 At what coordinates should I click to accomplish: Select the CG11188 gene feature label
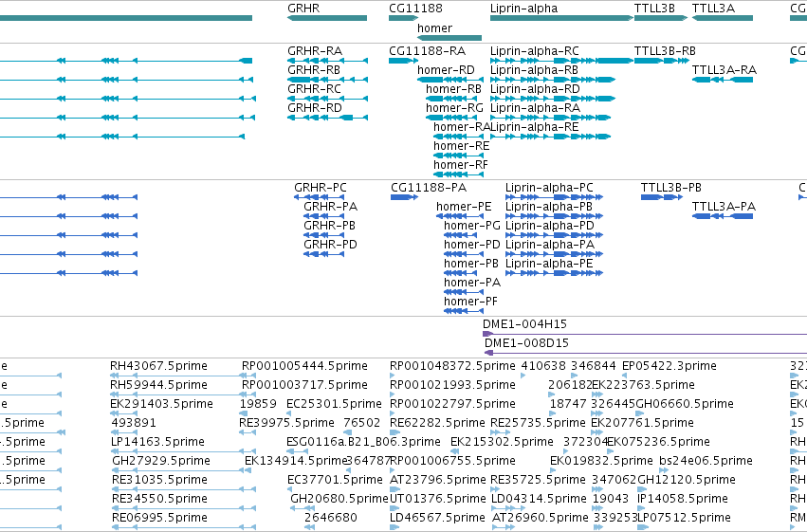click(x=415, y=9)
